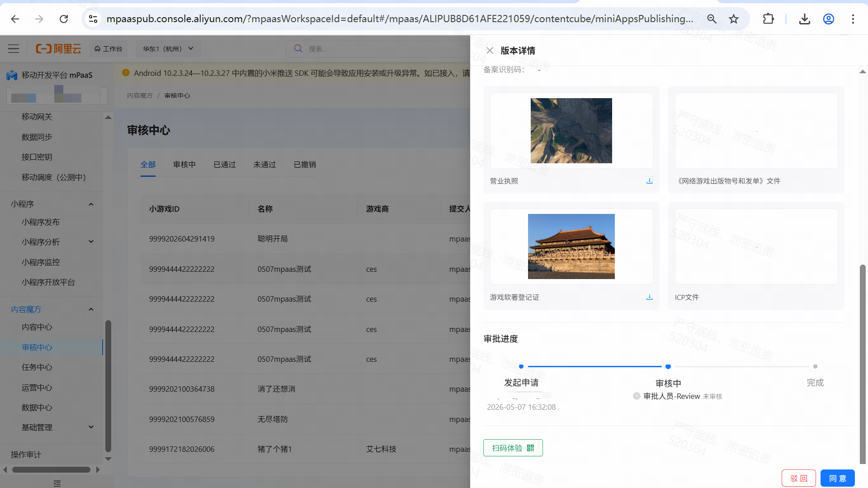The width and height of the screenshot is (868, 488).
Task: Click the 无尽塔防 row name
Action: (x=273, y=419)
